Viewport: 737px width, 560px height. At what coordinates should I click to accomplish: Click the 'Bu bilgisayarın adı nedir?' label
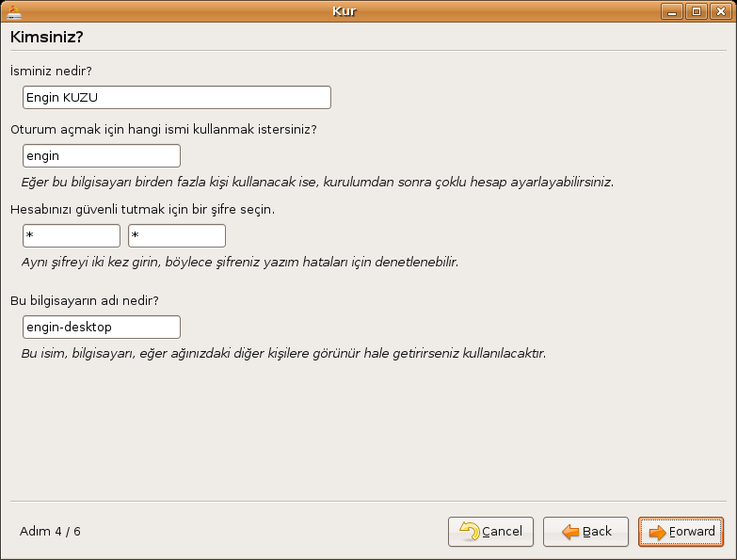click(x=85, y=300)
